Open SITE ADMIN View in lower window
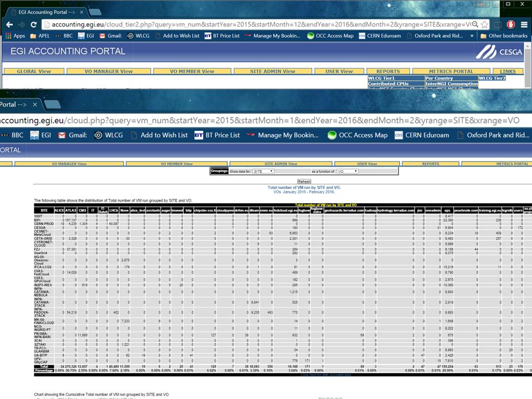The height and width of the screenshot is (399, 532). coord(281,164)
